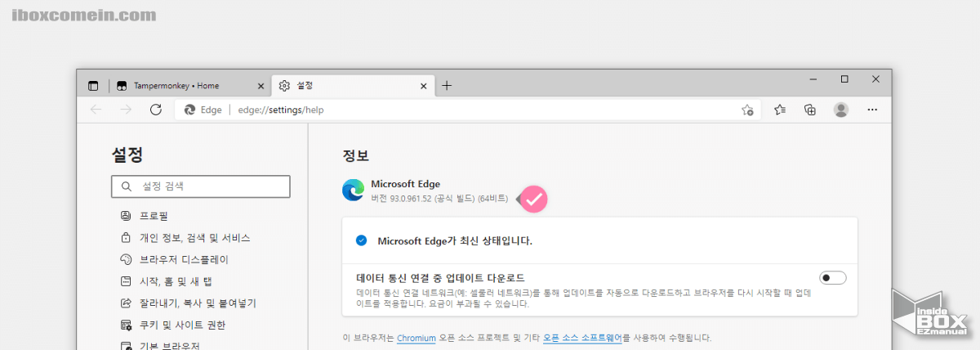Image resolution: width=980 pixels, height=350 pixels.
Task: Open the vertical tabs icon
Action: 93,85
